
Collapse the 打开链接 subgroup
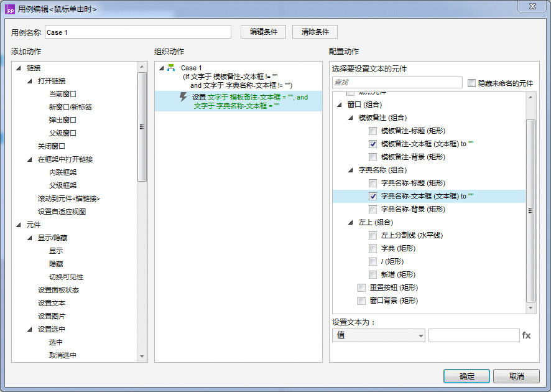(30, 82)
